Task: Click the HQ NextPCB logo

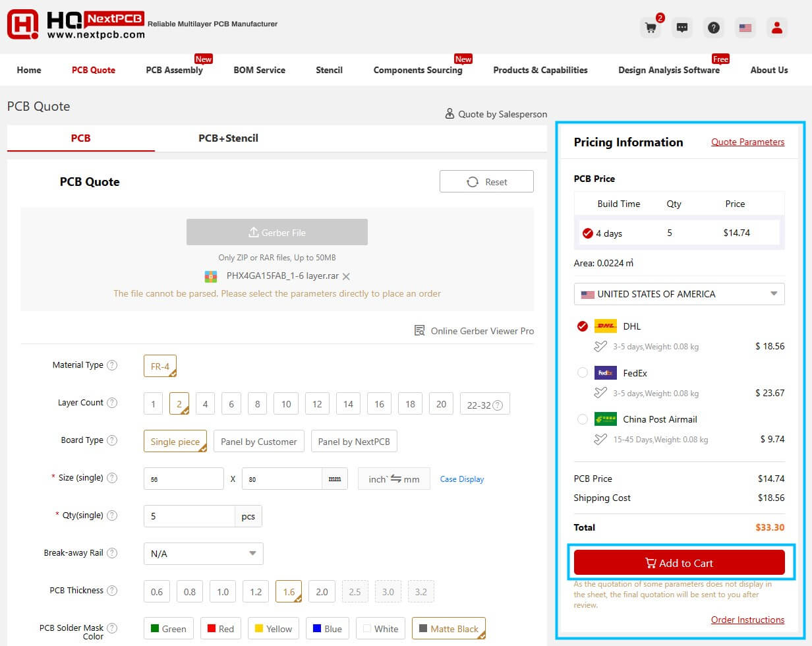Action: pos(75,24)
